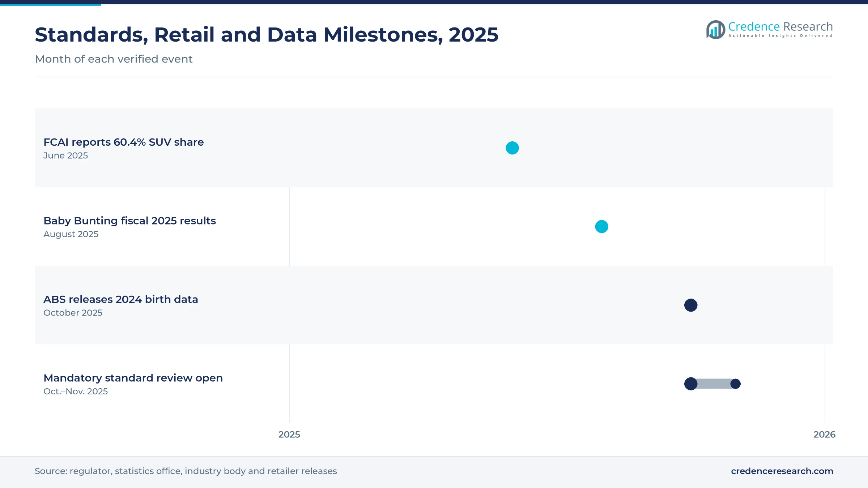Click the Actionable Insights Delivered tagline
Screen dimensions: 868x488
click(780, 36)
